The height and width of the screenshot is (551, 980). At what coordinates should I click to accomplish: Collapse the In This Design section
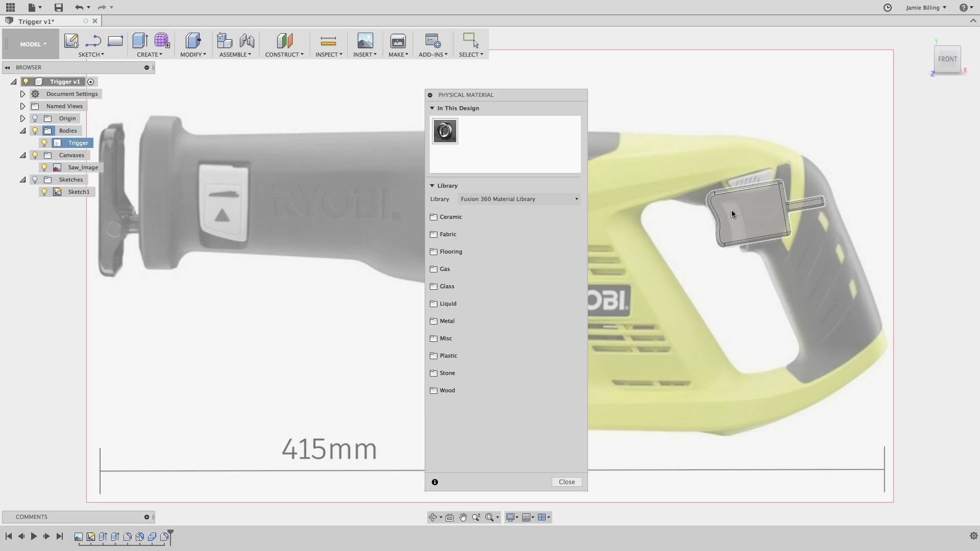[432, 108]
